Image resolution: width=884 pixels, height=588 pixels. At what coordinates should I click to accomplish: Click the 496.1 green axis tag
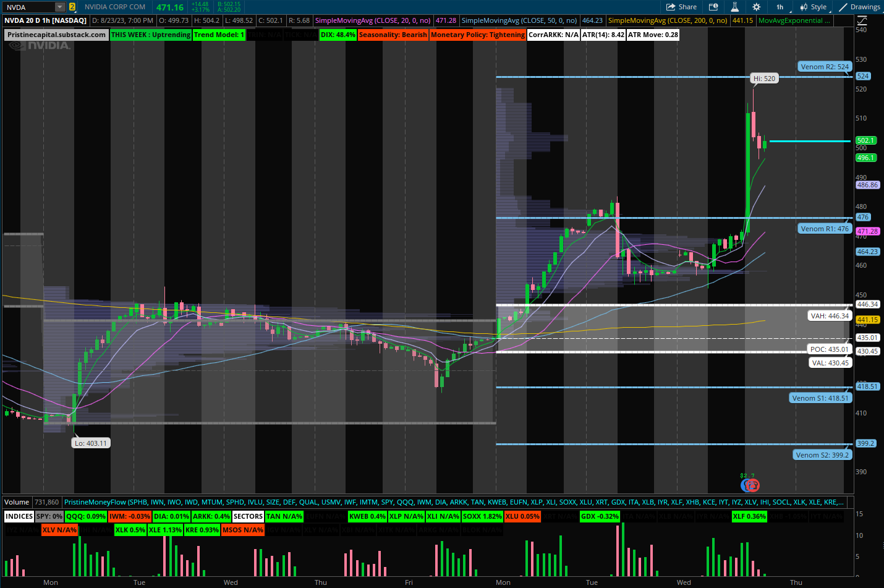(x=865, y=158)
